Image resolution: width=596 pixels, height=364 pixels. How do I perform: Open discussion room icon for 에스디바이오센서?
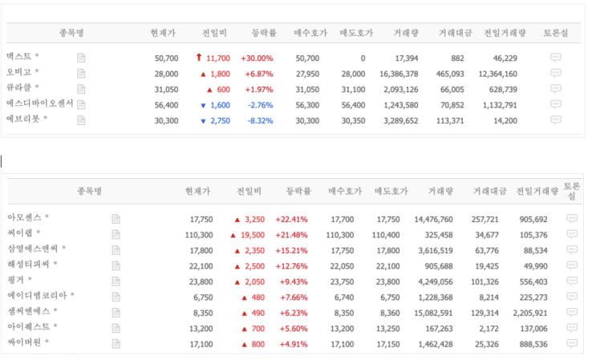pos(556,104)
